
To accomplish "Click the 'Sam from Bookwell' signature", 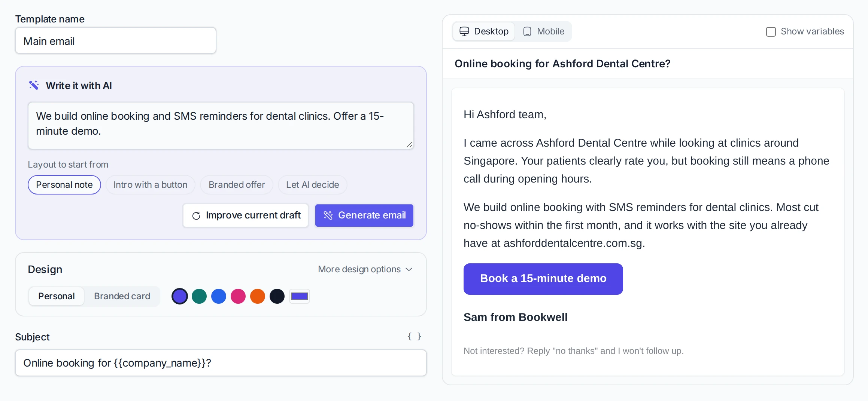I will [516, 317].
